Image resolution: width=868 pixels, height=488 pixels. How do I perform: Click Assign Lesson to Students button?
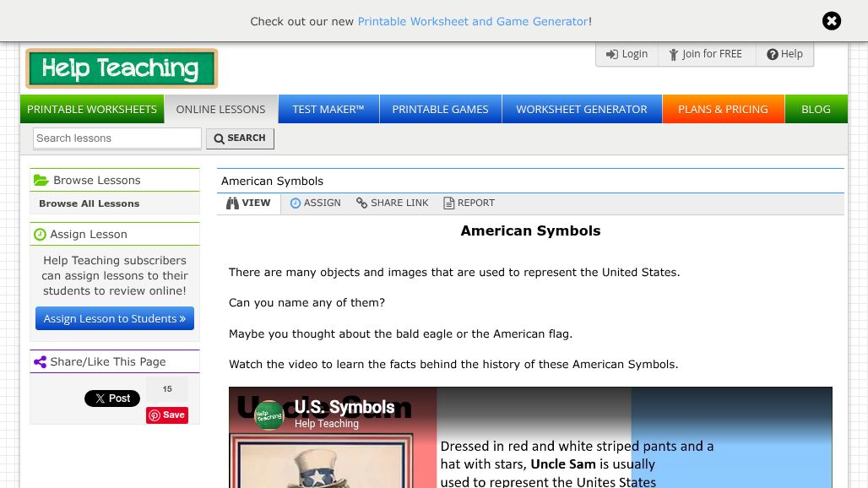pos(115,318)
